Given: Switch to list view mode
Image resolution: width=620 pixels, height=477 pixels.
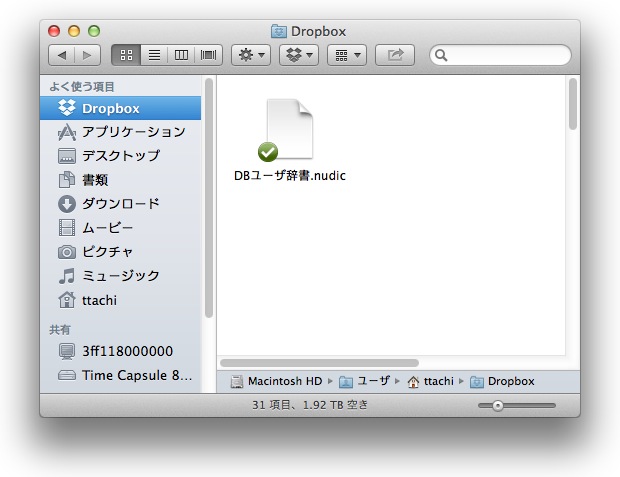Looking at the screenshot, I should [x=154, y=55].
